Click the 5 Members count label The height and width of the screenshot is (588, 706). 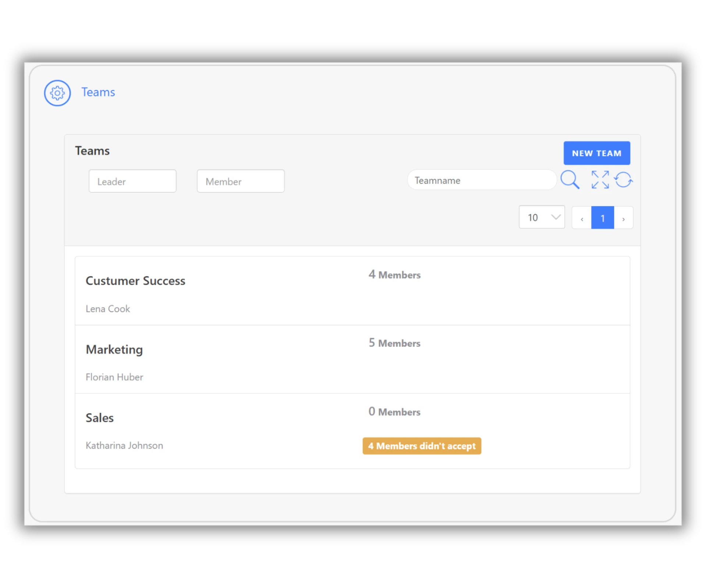pyautogui.click(x=395, y=343)
